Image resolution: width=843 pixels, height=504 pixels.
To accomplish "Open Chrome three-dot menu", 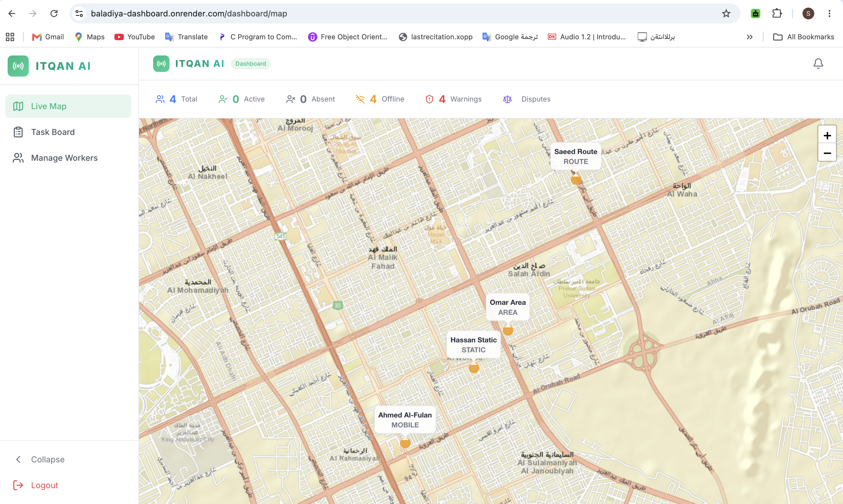I will [829, 13].
